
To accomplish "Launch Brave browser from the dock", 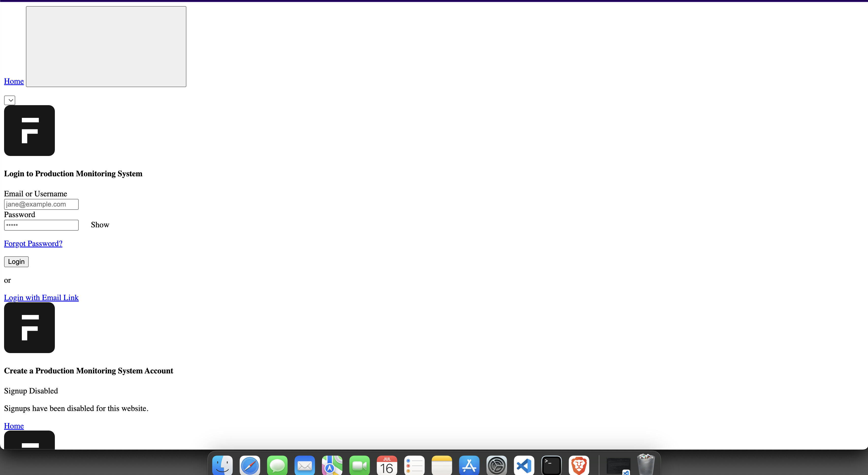I will click(579, 466).
